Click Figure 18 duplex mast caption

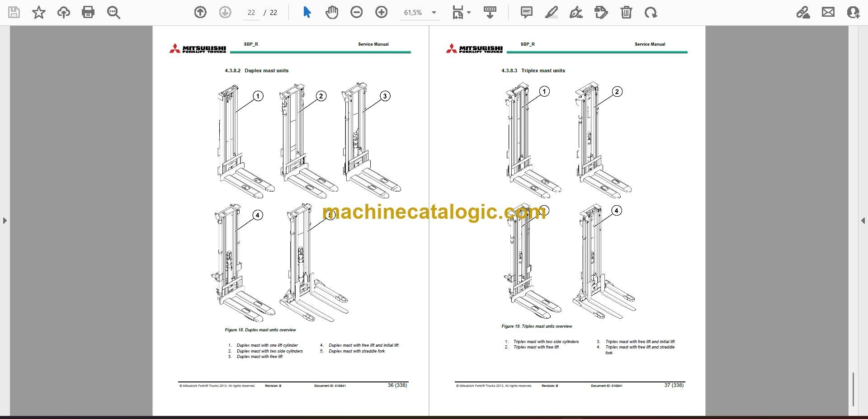point(260,330)
